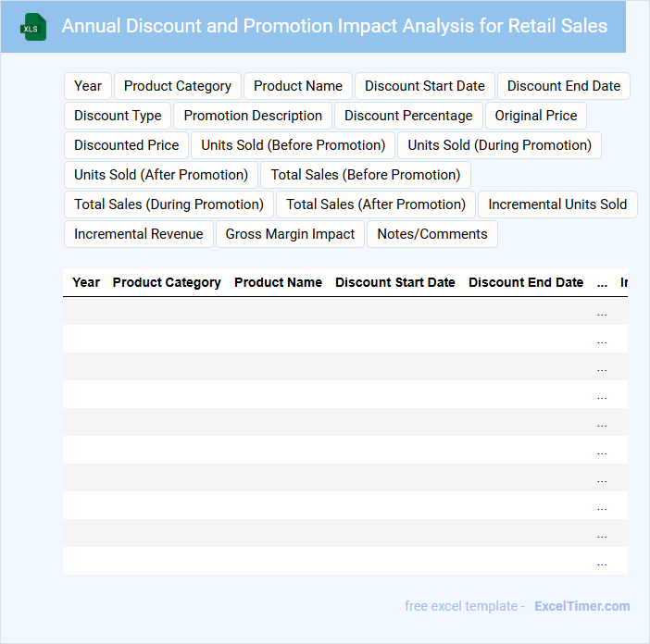This screenshot has height=644, width=650.
Task: Select Units Sold (During Promotion) tag
Action: pos(499,145)
